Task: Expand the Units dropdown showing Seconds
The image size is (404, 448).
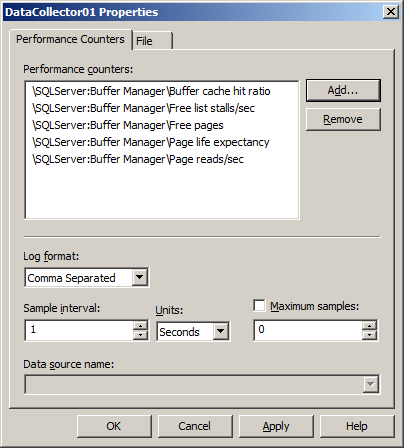Action: [220, 331]
